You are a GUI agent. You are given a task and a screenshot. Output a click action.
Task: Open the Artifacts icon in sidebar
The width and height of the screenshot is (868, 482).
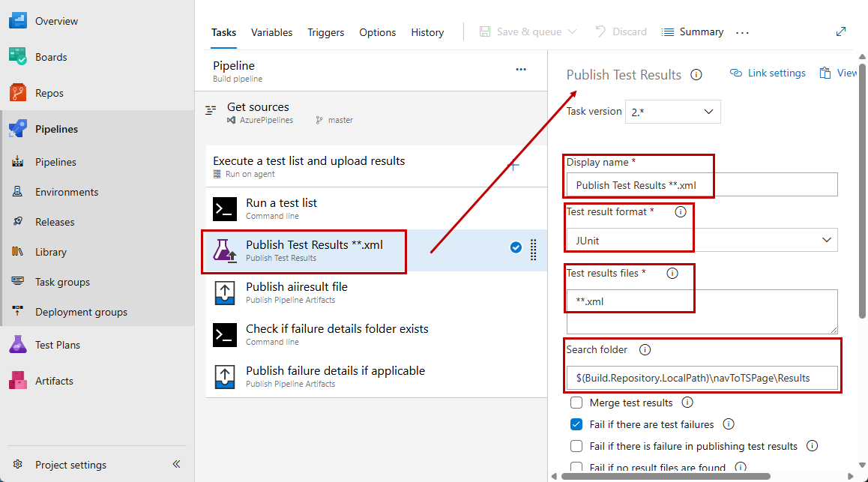[18, 380]
